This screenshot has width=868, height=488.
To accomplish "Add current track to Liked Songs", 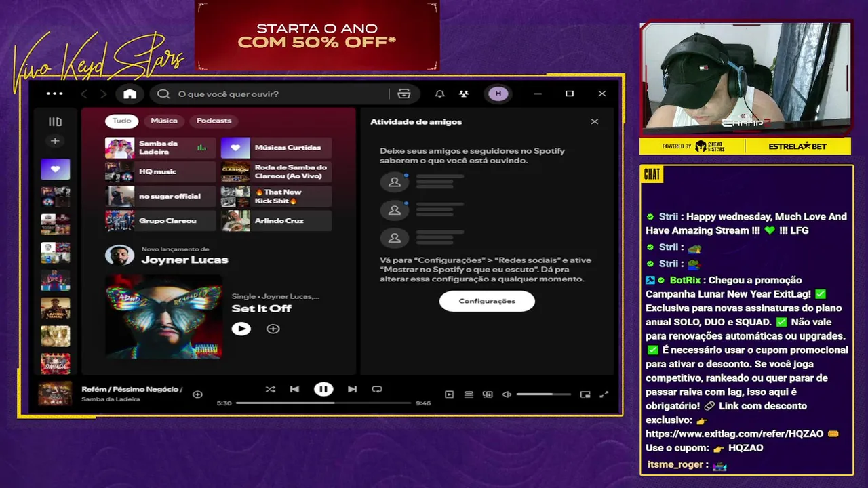I will tap(197, 394).
